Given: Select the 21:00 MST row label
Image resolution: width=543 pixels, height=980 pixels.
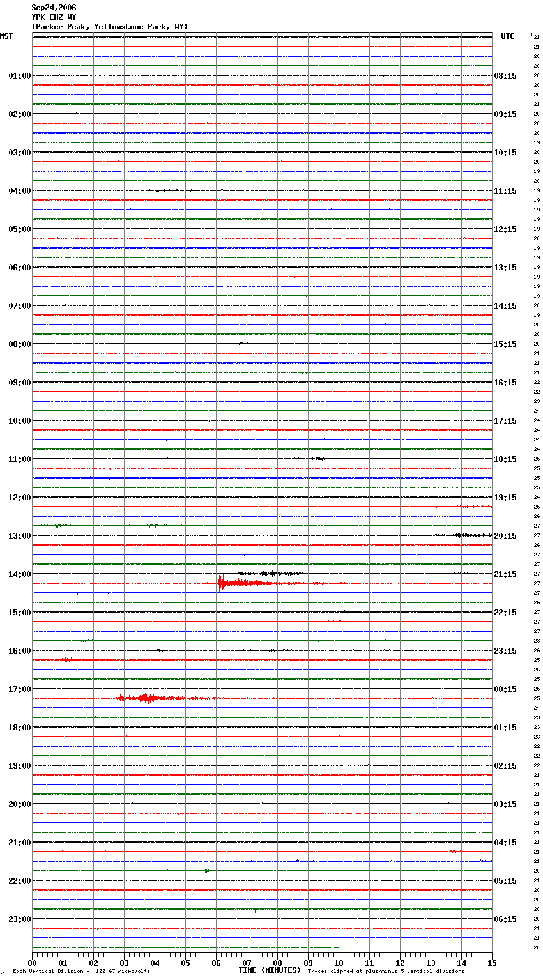Looking at the screenshot, I should click(x=19, y=843).
